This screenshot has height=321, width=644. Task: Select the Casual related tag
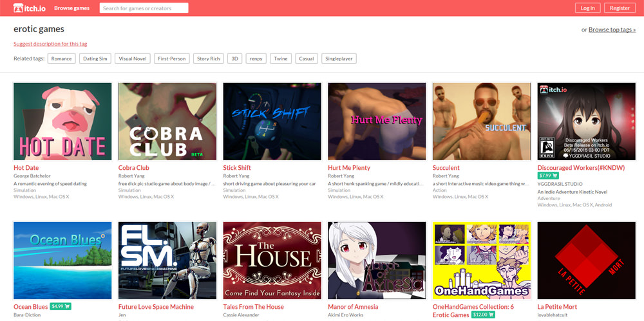[x=307, y=59]
